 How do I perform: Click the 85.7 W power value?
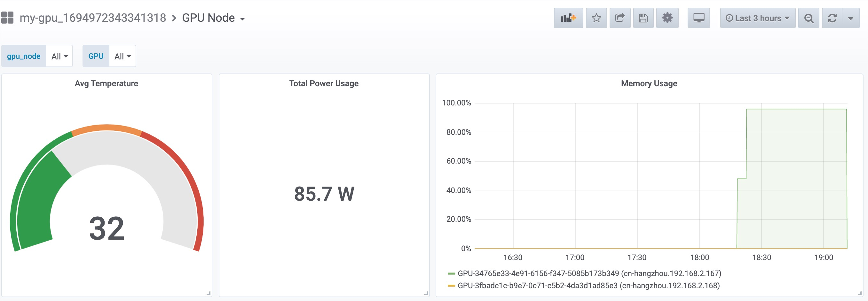coord(324,194)
